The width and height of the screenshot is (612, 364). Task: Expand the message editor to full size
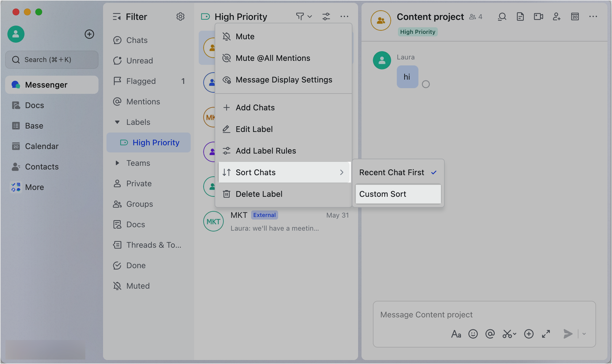546,334
